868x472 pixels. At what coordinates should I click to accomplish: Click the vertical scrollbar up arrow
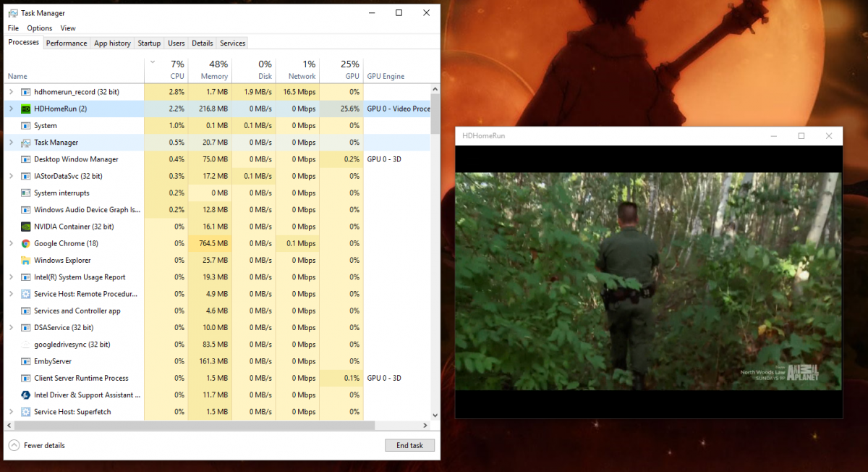(435, 89)
